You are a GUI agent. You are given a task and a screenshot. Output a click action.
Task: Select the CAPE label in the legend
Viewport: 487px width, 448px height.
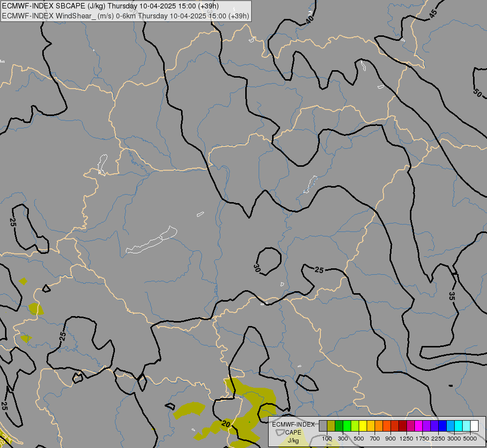click(293, 433)
